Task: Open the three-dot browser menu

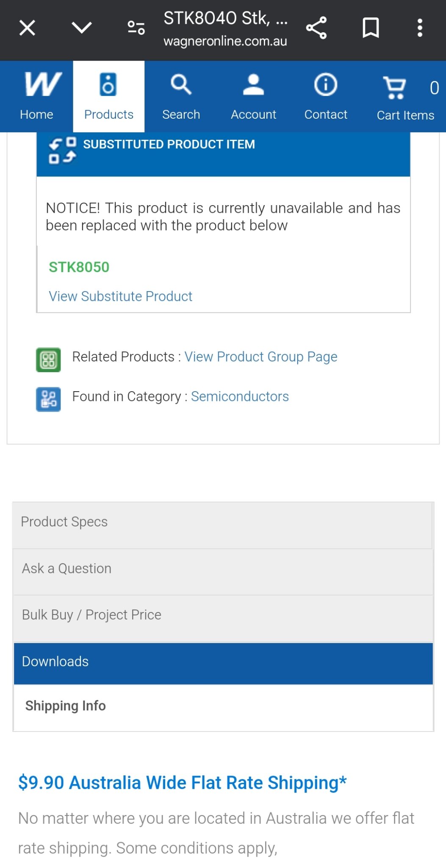Action: [x=420, y=28]
